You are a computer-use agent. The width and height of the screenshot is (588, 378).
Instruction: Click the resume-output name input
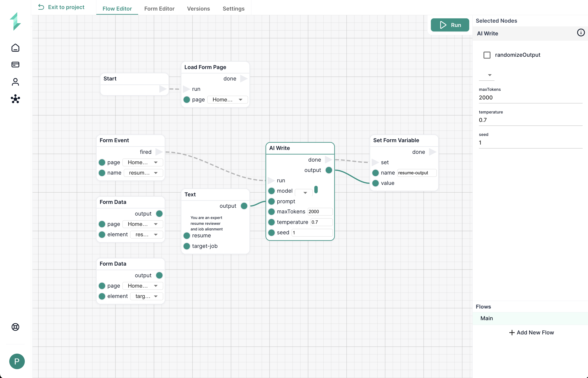pyautogui.click(x=417, y=173)
